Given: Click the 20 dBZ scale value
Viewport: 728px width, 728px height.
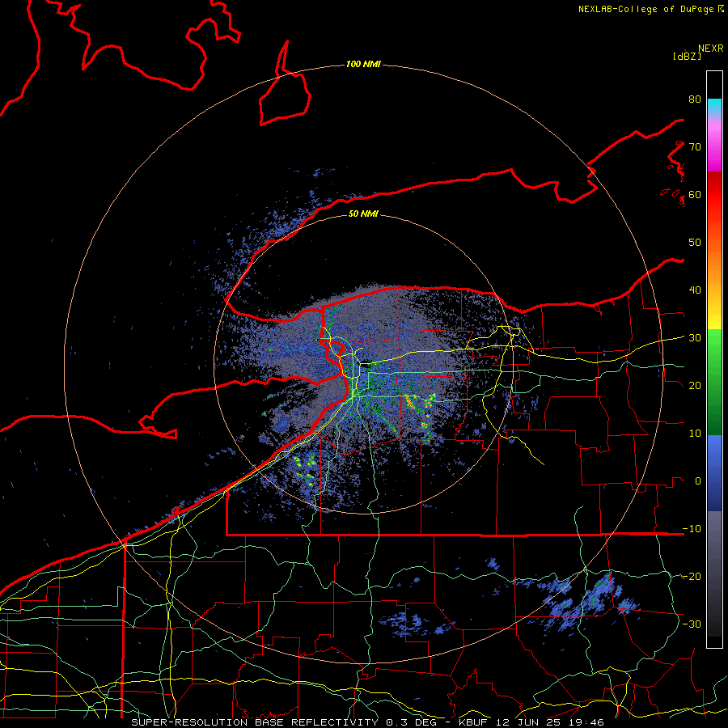Looking at the screenshot, I should [695, 385].
